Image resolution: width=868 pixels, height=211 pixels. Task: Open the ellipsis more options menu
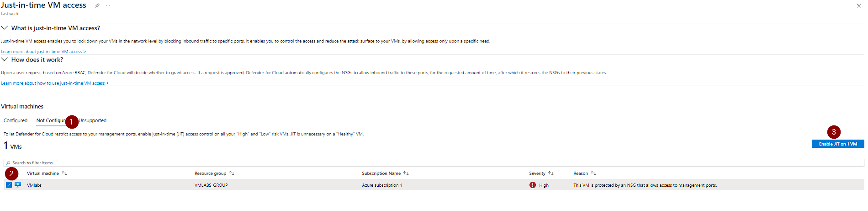[108, 5]
